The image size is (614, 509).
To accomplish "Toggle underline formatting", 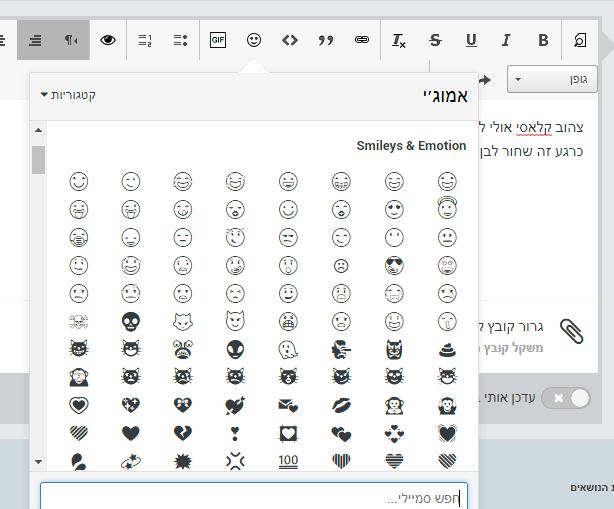I will [x=471, y=40].
